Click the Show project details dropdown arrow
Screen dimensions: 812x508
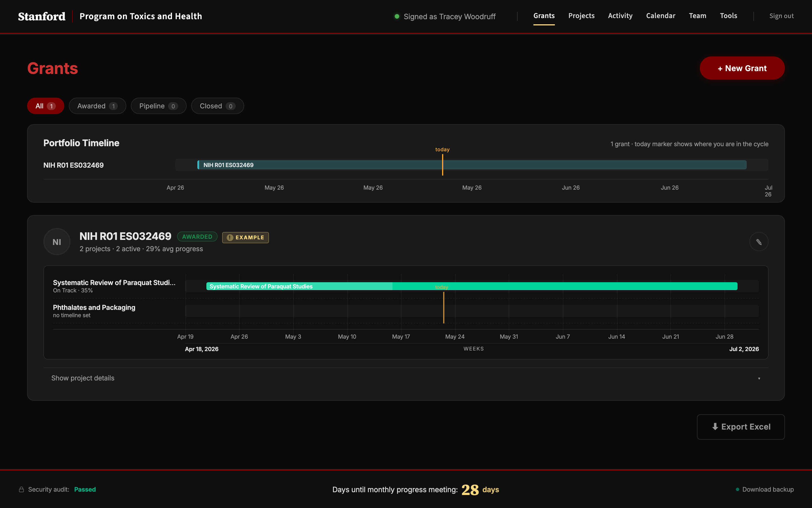(x=759, y=379)
